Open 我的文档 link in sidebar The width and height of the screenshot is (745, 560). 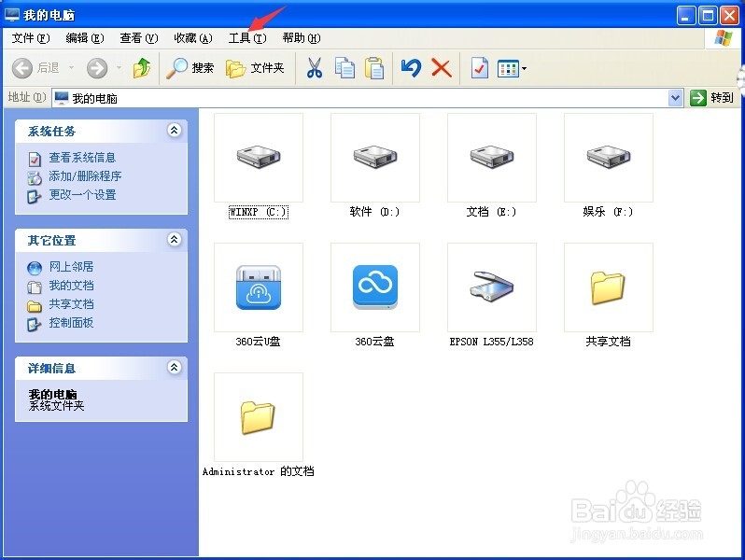click(x=71, y=286)
